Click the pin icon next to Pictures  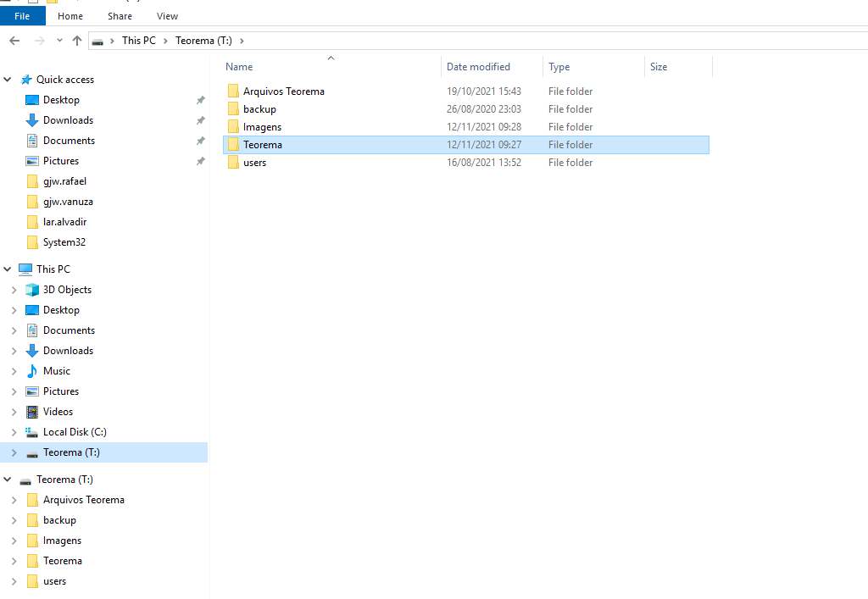click(x=200, y=161)
